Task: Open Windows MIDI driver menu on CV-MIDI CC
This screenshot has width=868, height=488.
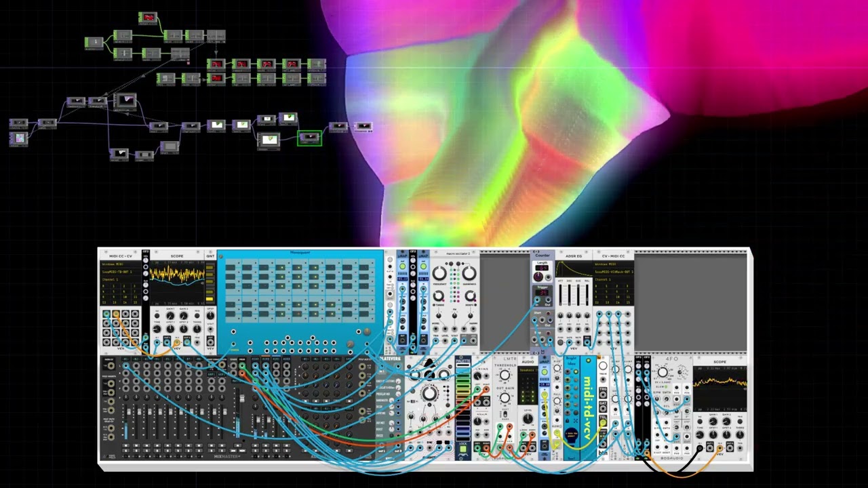Action: (614, 264)
